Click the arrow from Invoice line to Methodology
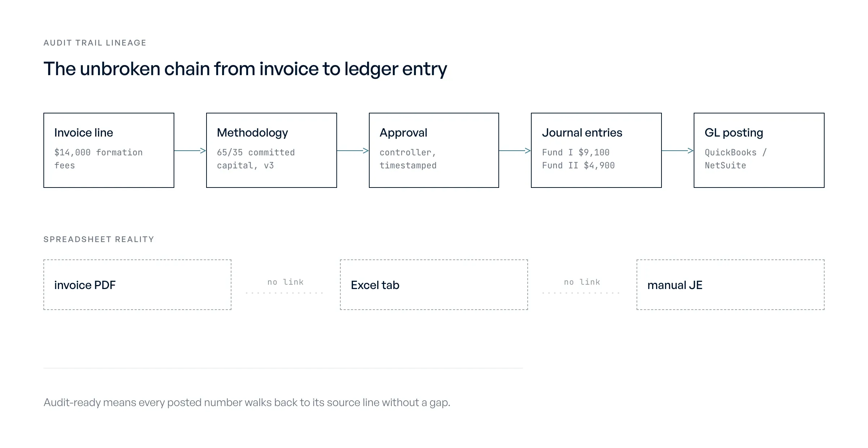The height and width of the screenshot is (448, 868). click(x=190, y=151)
